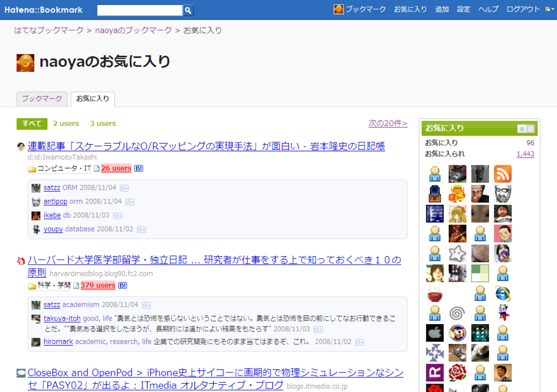This screenshot has width=557, height=392.
Task: Filter entries by 2 users
Action: tap(66, 124)
